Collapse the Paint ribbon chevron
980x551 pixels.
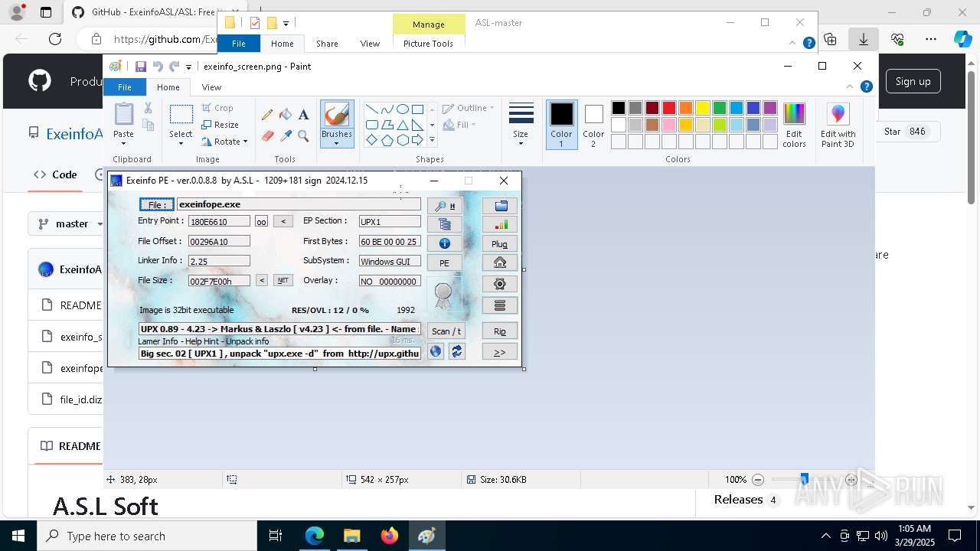click(850, 87)
